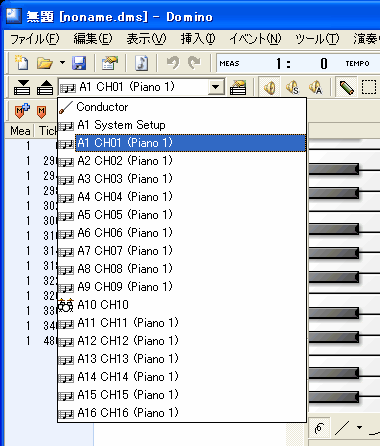Open the track combo box dropdown arrow
The image size is (380, 446).
tap(216, 88)
